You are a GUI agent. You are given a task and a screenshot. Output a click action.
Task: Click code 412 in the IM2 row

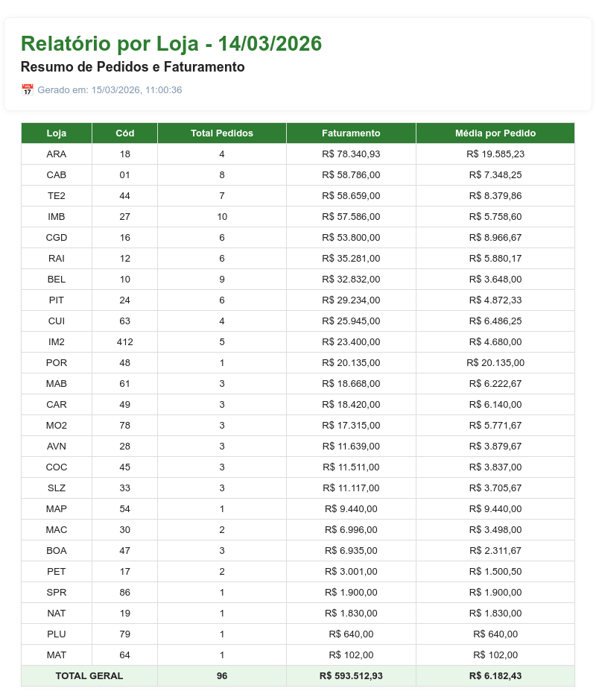pos(125,342)
